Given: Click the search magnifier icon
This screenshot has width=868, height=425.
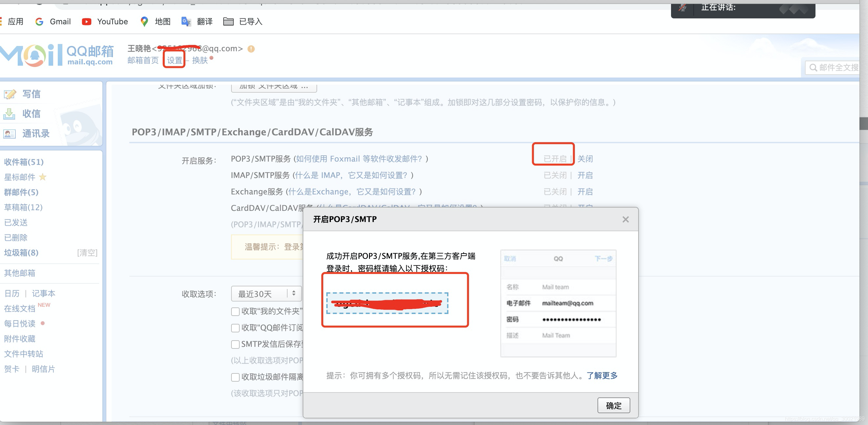Looking at the screenshot, I should (x=813, y=68).
